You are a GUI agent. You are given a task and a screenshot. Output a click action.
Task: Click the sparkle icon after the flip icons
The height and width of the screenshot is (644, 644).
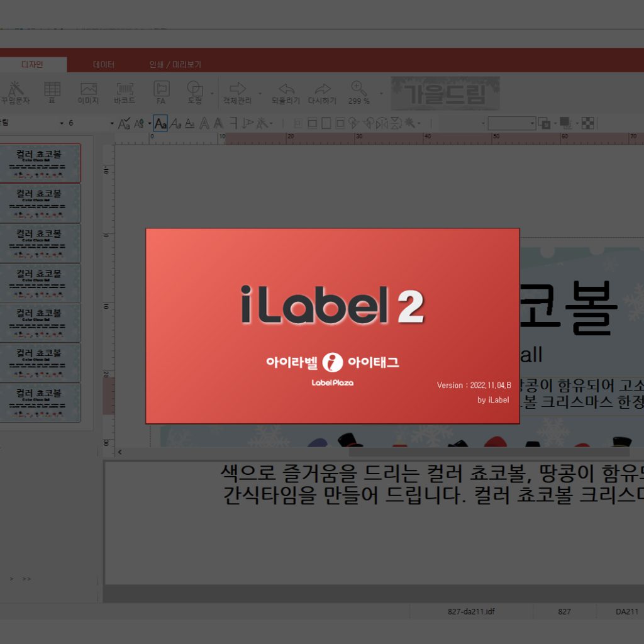(x=410, y=123)
